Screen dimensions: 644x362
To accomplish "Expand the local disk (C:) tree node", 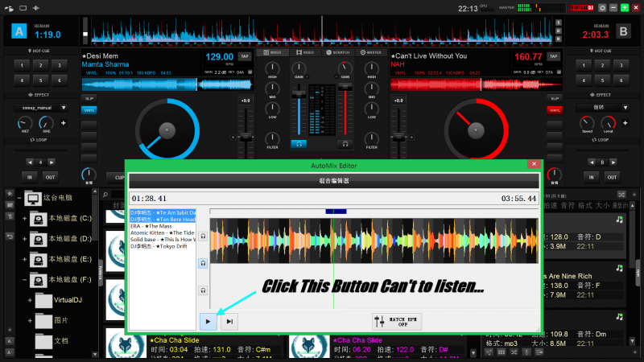I will [25, 219].
